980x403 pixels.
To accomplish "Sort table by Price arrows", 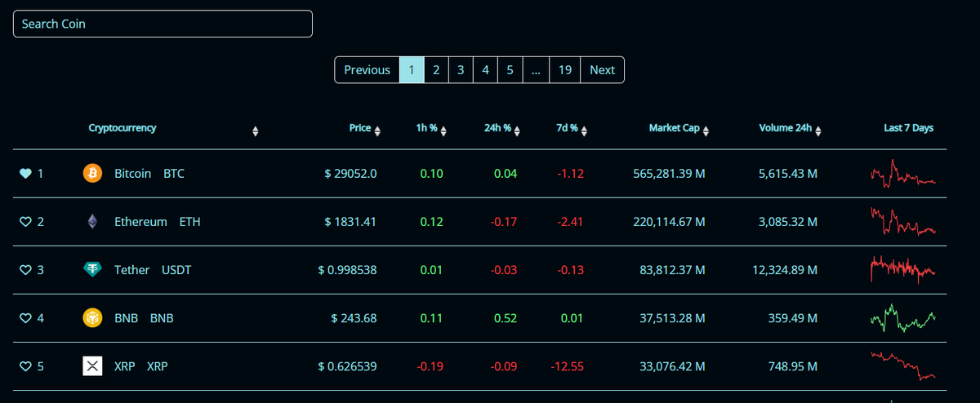I will 377,131.
